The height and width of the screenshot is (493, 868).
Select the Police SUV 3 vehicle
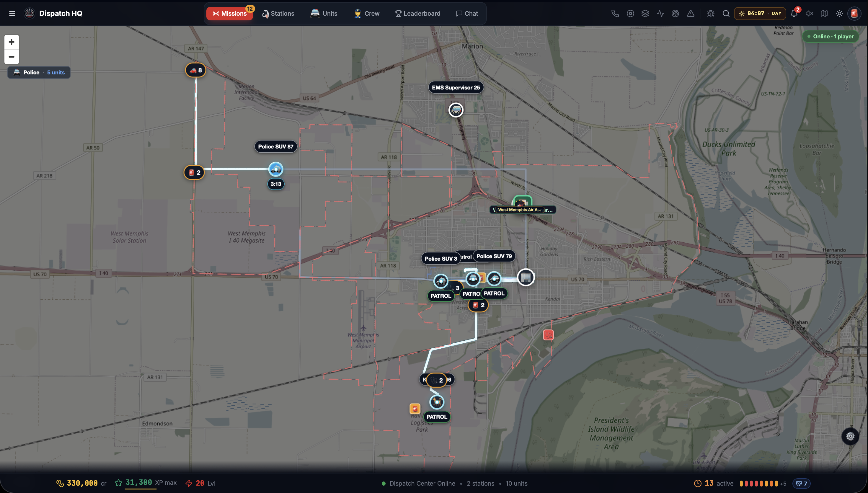click(441, 281)
